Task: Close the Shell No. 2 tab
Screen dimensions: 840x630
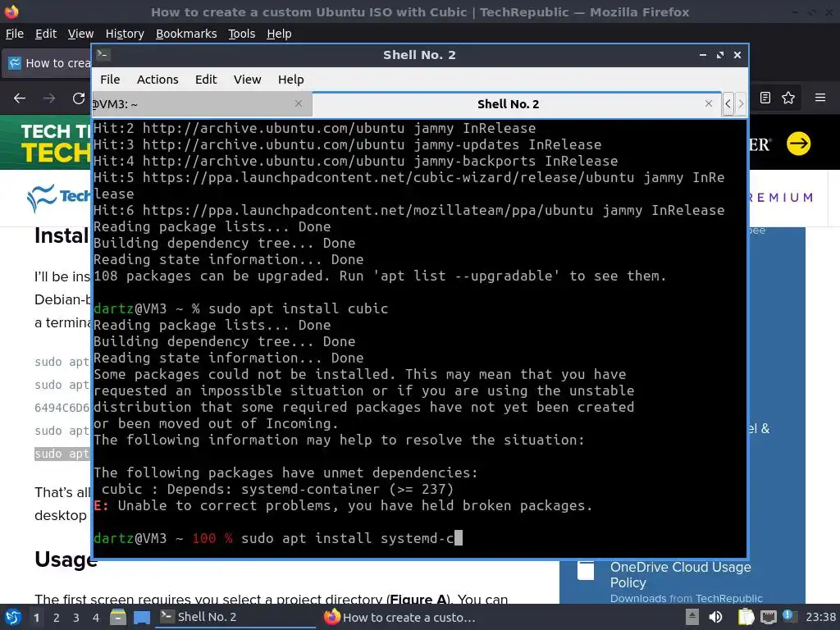Action: point(708,103)
